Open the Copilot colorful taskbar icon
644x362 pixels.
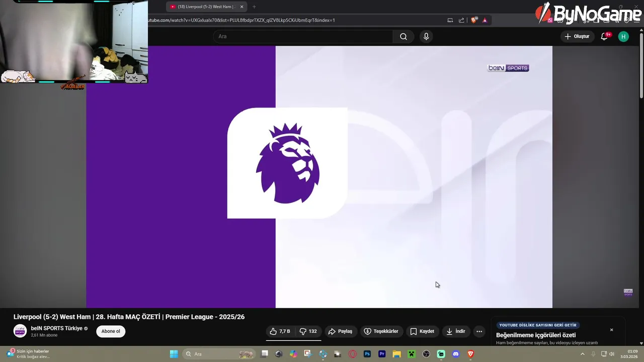click(x=293, y=354)
